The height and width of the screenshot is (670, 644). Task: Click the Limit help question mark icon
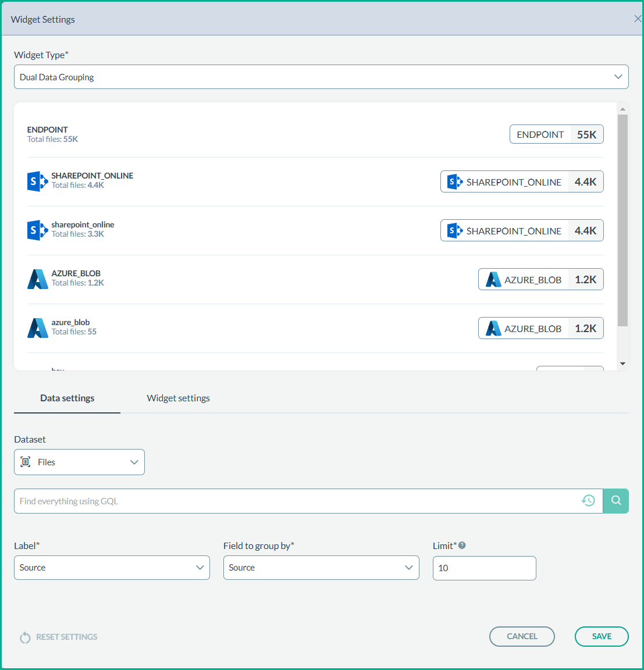point(462,546)
